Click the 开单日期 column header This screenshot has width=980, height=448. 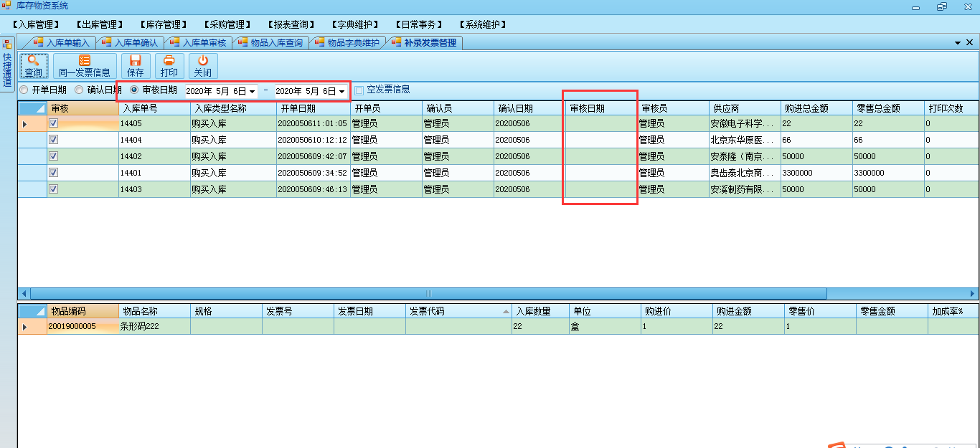313,109
